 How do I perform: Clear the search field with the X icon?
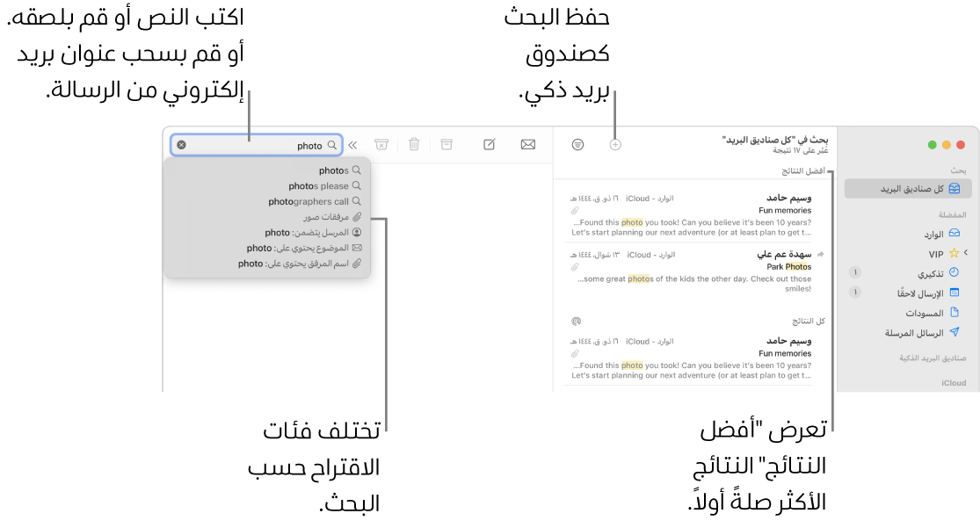pyautogui.click(x=182, y=144)
